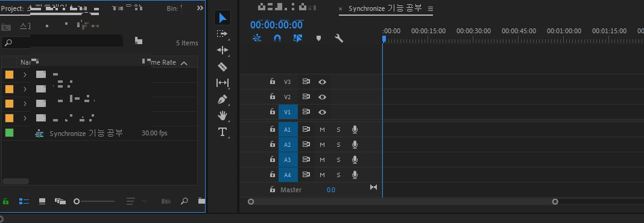This screenshot has height=223, width=644.
Task: Select the Synchronize 기능 공부 timeline tab
Action: pyautogui.click(x=385, y=8)
